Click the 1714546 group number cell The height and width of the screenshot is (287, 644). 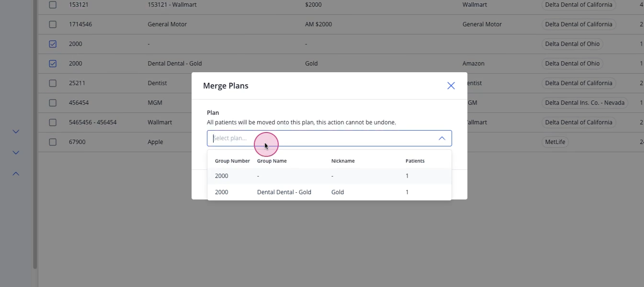tap(80, 24)
